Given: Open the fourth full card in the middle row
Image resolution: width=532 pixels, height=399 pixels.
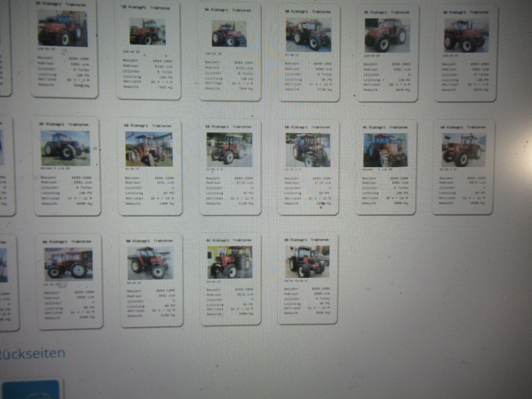Looking at the screenshot, I should point(309,167).
